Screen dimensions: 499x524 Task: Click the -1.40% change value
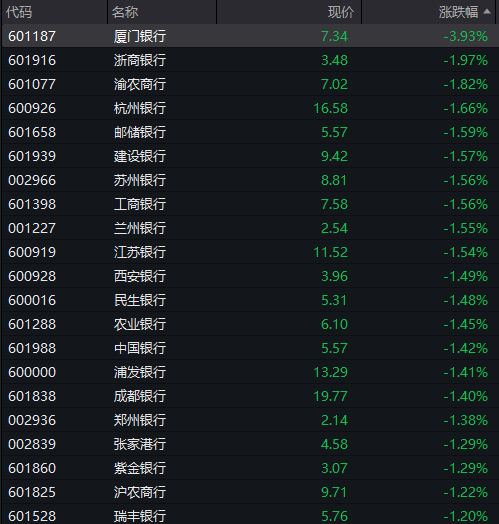(x=466, y=396)
